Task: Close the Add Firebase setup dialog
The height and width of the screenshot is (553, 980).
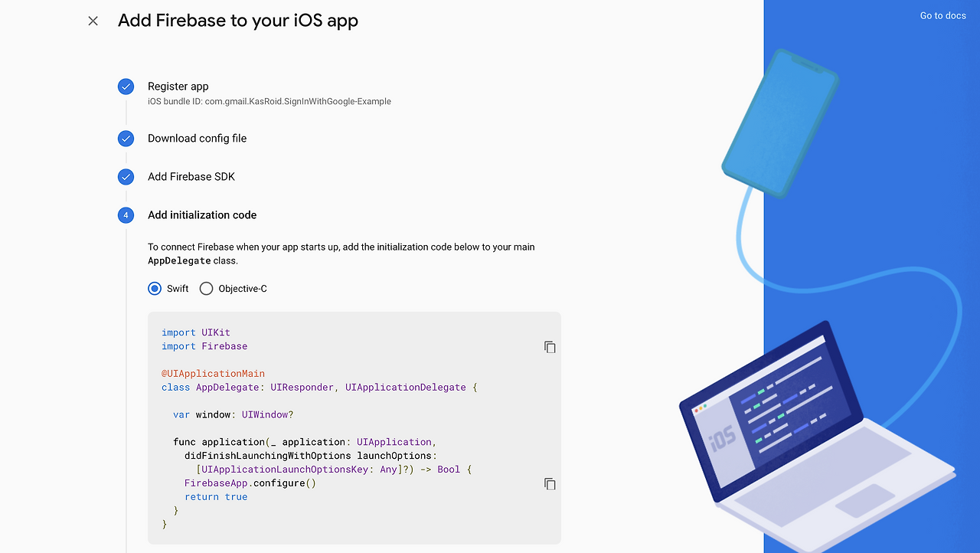Action: point(93,21)
